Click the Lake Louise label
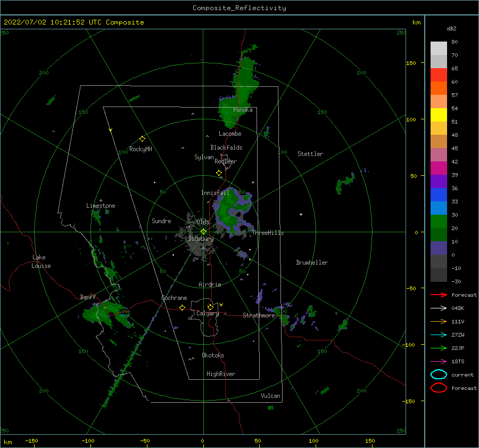The image size is (479, 448). coord(41,262)
